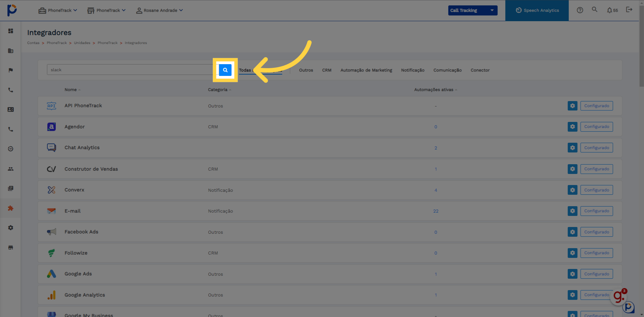Open the contact card sidebar icon
Screen dimensions: 644x317
11,109
